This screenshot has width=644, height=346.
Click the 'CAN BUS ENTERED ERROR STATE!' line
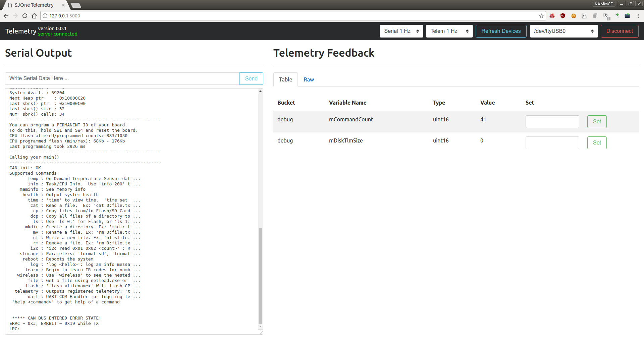[x=57, y=318]
